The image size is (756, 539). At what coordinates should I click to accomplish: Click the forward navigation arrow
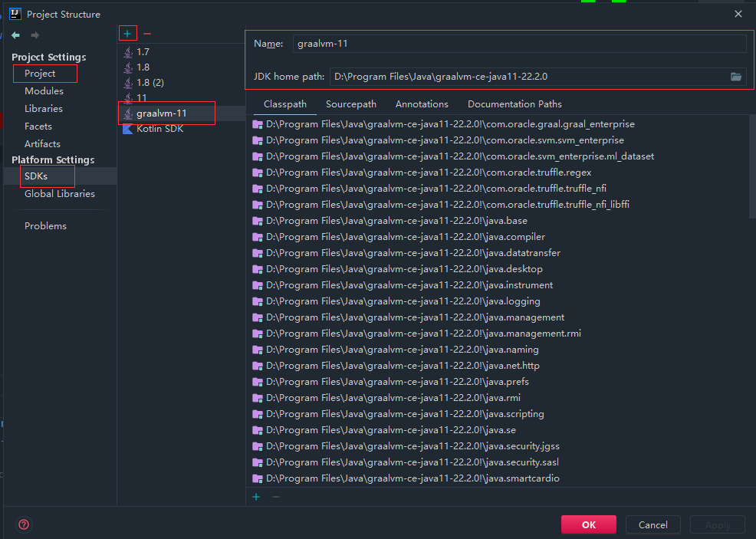35,35
